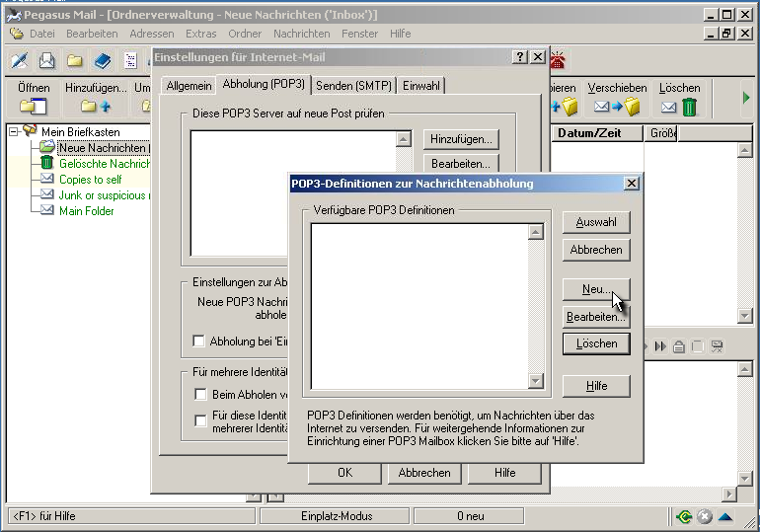
Task: Click the Löschen trash toolbar button
Action: (x=679, y=98)
